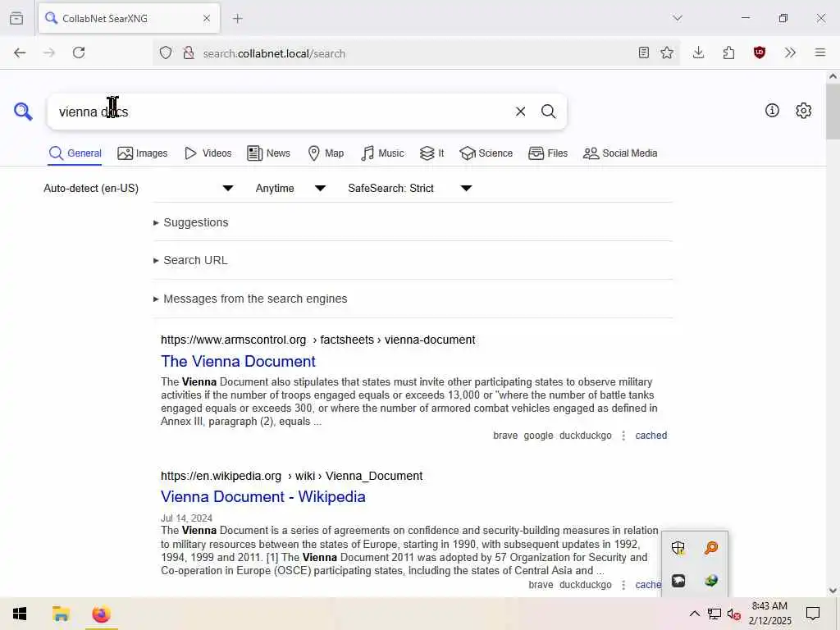Reload the current page
This screenshot has width=840, height=630.
click(79, 52)
